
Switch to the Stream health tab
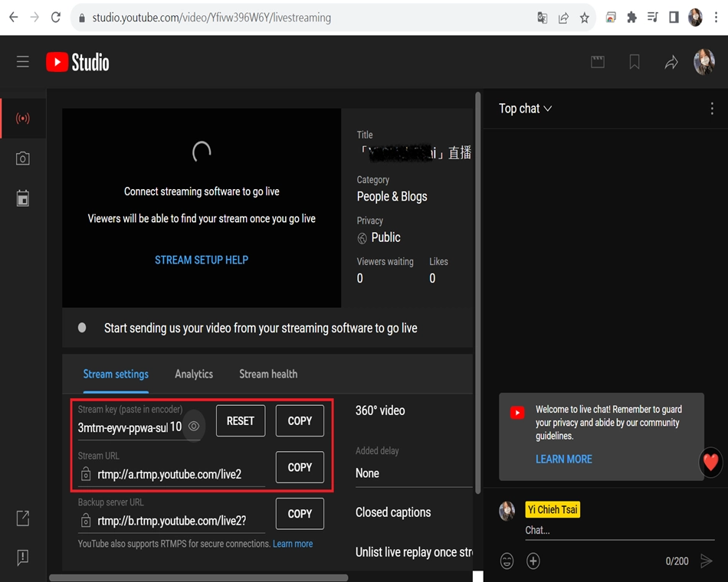(x=268, y=374)
